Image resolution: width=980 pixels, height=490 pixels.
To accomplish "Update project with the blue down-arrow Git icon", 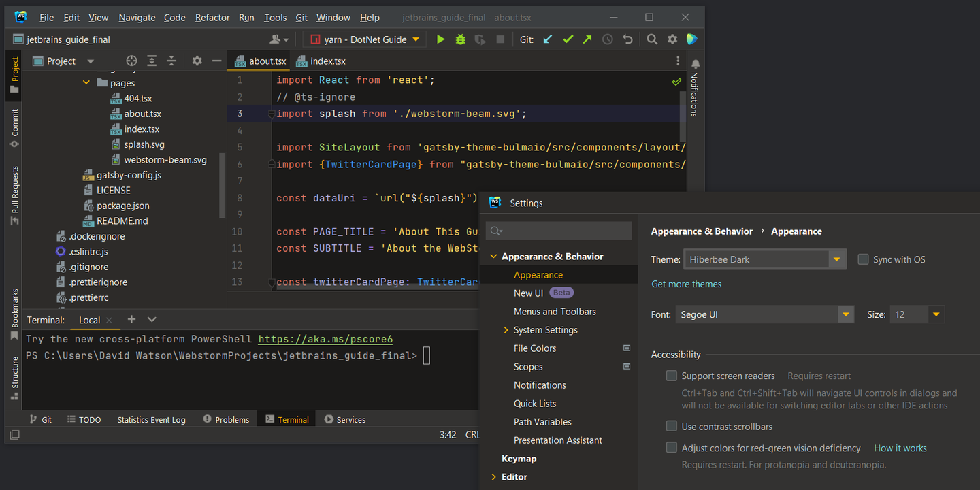I will pyautogui.click(x=547, y=39).
